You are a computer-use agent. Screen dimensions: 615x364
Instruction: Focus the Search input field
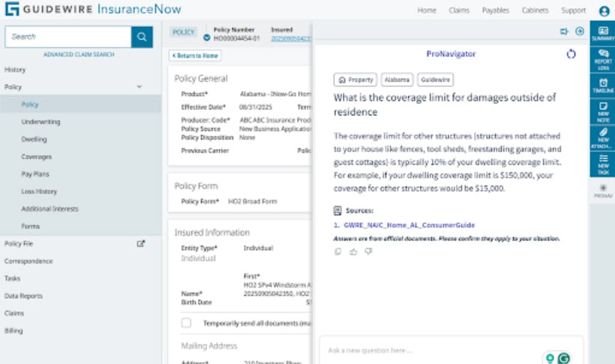tap(68, 37)
